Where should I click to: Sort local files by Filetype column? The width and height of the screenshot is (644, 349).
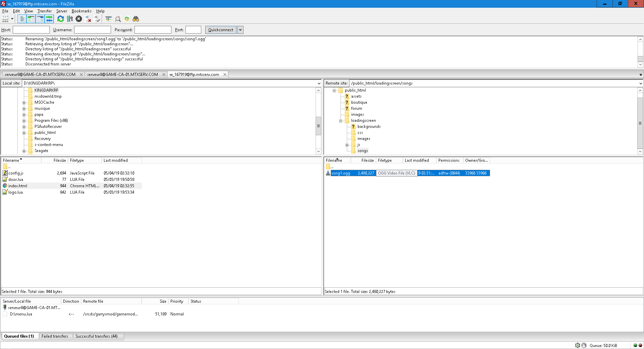click(x=85, y=160)
